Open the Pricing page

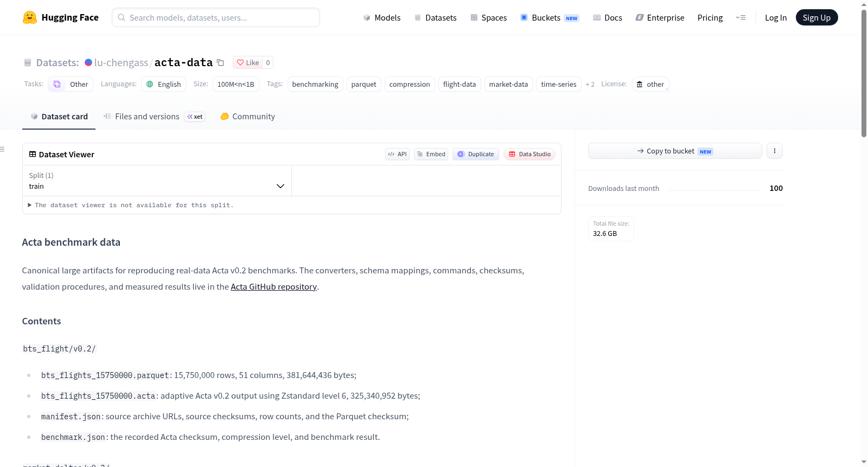710,17
